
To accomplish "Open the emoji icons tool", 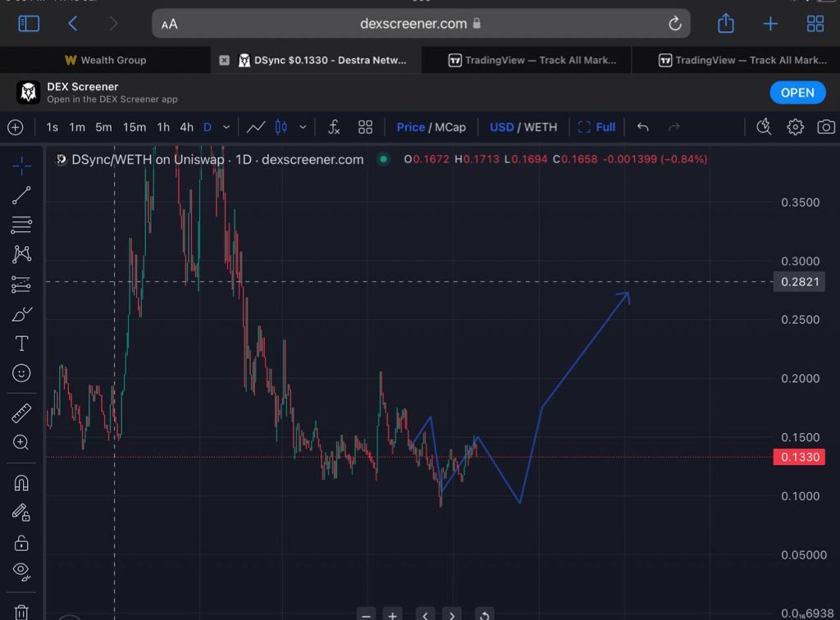I will pos(21,373).
